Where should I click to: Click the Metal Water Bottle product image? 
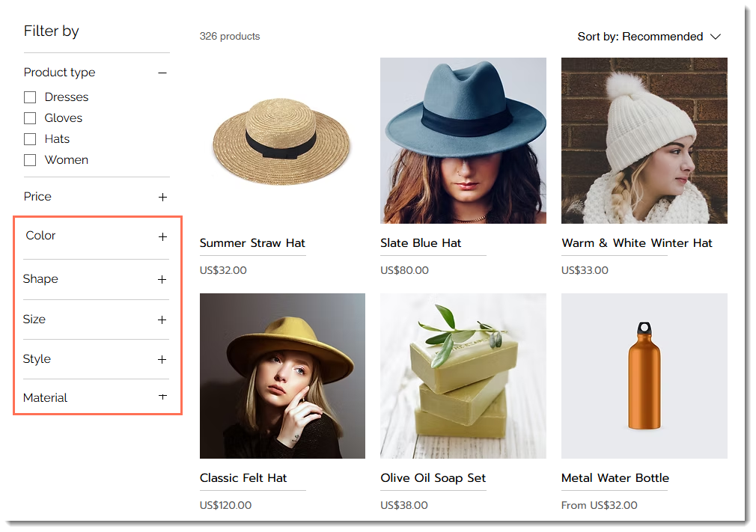coord(644,376)
